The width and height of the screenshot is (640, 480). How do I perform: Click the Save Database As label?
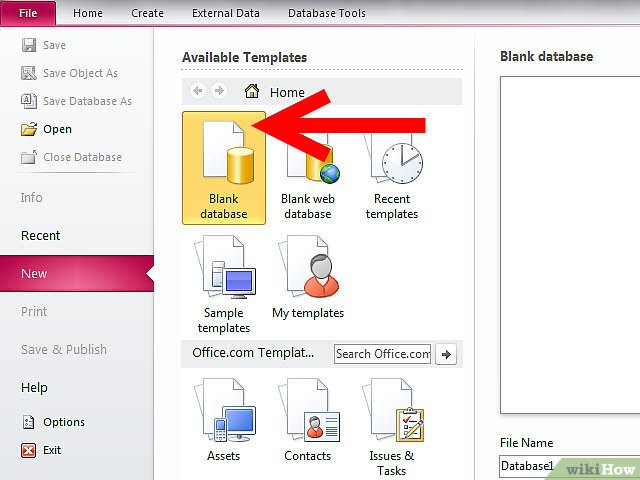(87, 101)
